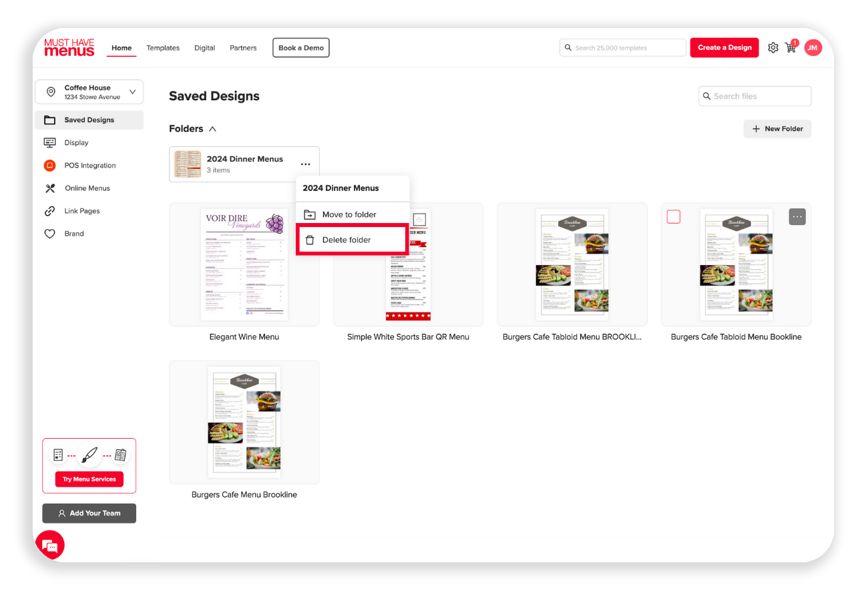Click the Brand heart icon

[x=49, y=234]
